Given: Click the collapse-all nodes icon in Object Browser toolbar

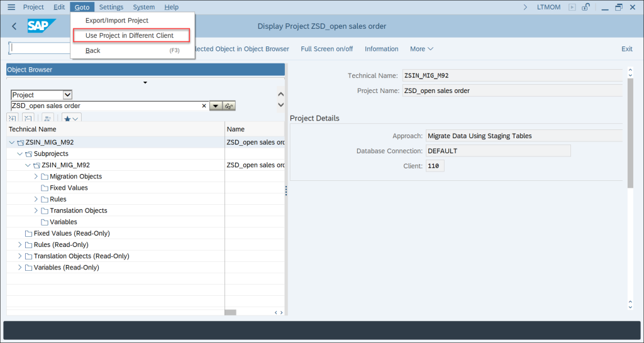Looking at the screenshot, I should pos(28,118).
